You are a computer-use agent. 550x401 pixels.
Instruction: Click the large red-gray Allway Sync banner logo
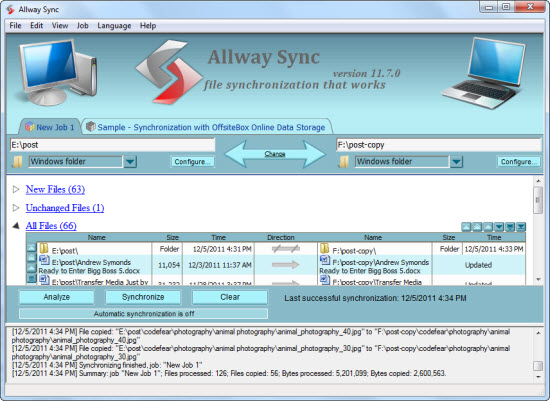(169, 72)
